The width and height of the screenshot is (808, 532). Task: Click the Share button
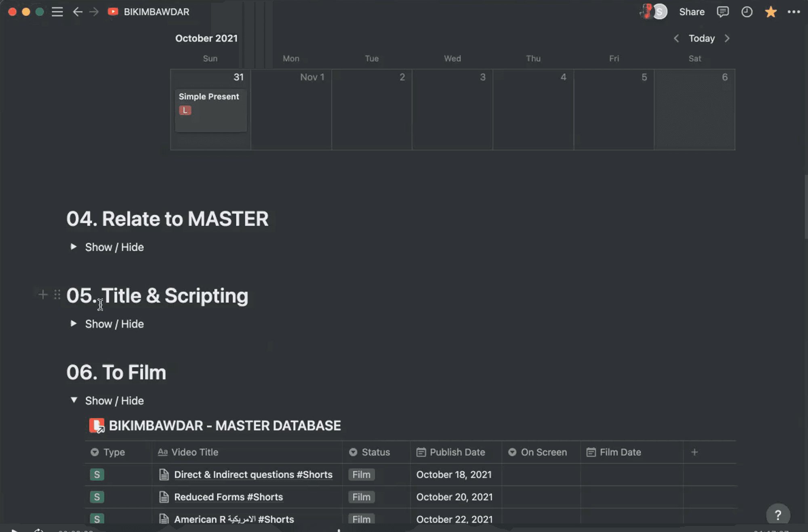pyautogui.click(x=692, y=12)
